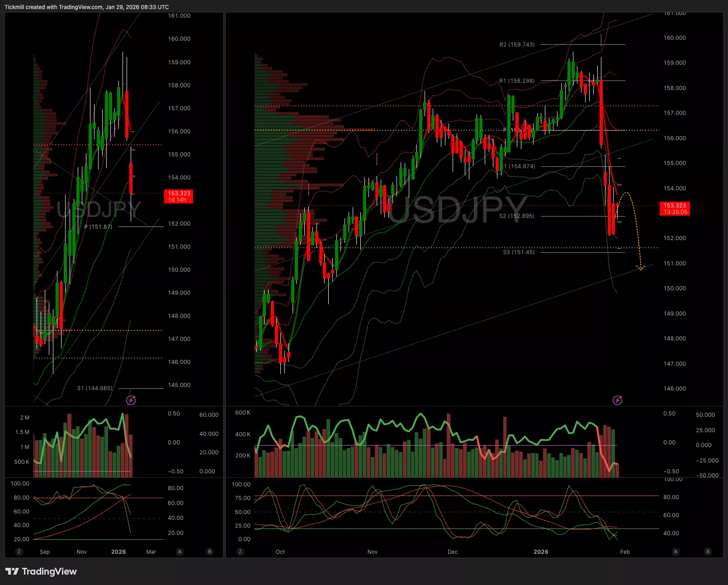Toggle auto scale A on right chart
The width and height of the screenshot is (728, 585).
(x=676, y=552)
